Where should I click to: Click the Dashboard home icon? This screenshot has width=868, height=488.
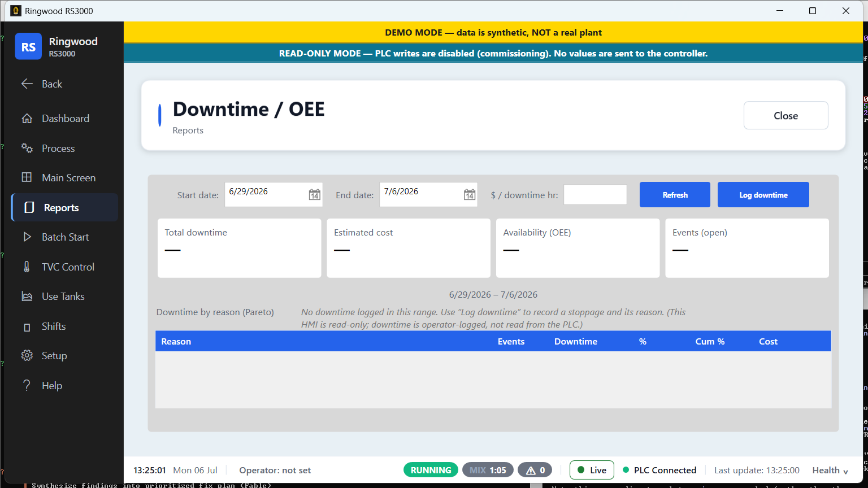point(27,119)
